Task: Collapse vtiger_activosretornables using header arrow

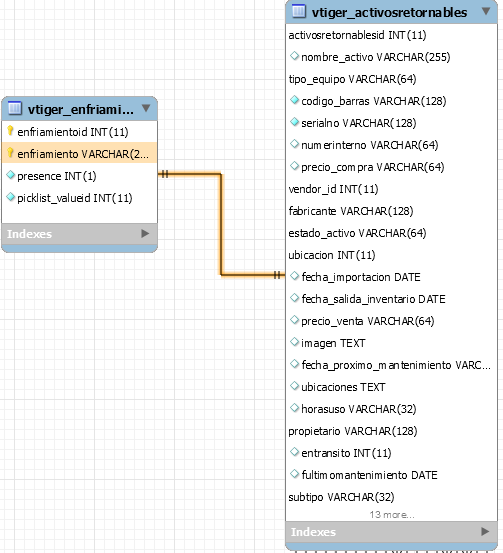Action: (x=486, y=11)
